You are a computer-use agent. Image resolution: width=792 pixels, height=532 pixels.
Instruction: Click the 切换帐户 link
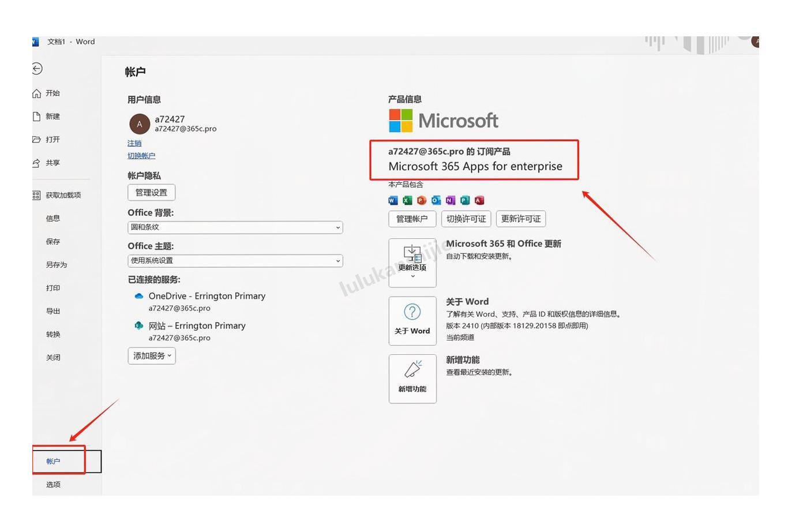point(141,156)
